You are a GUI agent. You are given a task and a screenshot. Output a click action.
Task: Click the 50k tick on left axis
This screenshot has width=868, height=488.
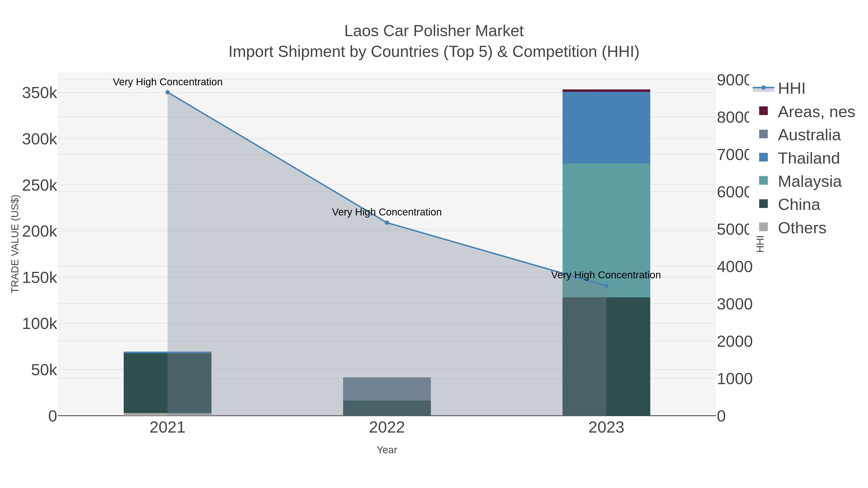click(x=44, y=370)
